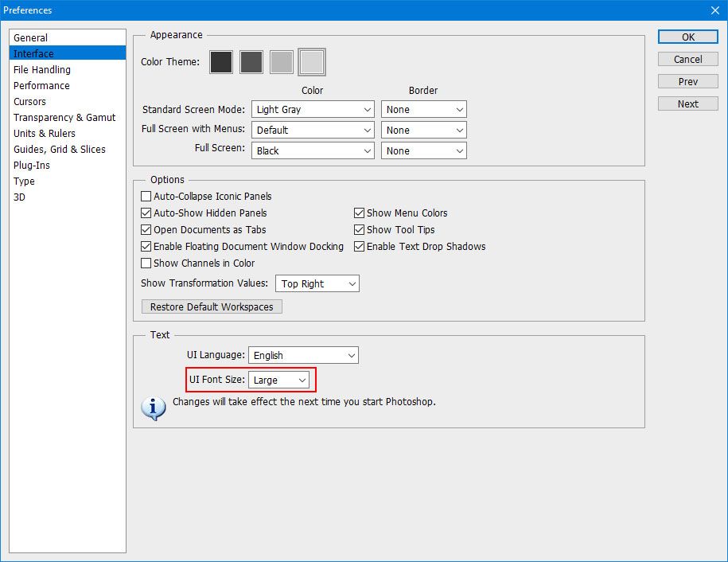The width and height of the screenshot is (728, 562).
Task: Click the info balloon icon near restart note
Action: (x=153, y=408)
